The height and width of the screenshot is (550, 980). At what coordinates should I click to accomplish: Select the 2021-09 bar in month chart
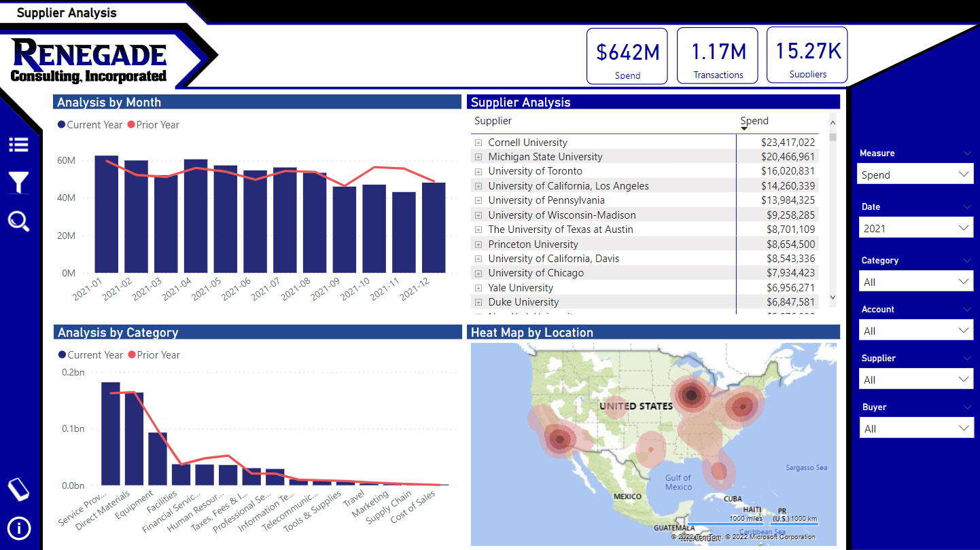(x=345, y=230)
